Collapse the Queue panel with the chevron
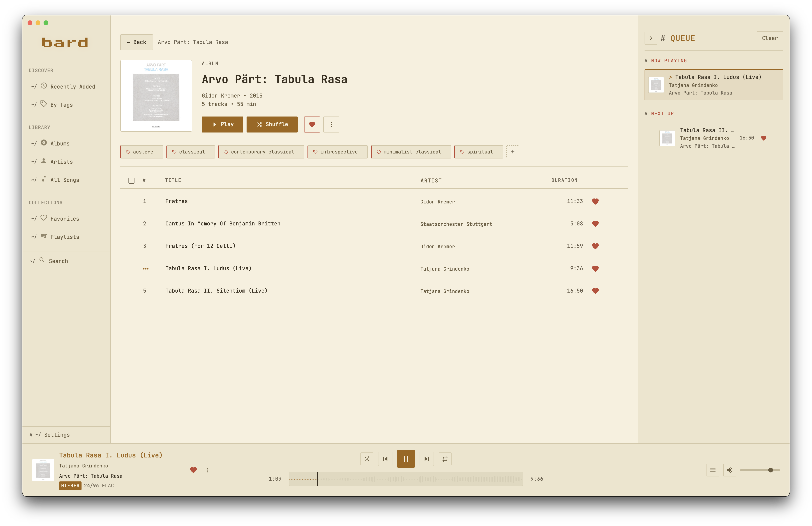 [x=651, y=38]
